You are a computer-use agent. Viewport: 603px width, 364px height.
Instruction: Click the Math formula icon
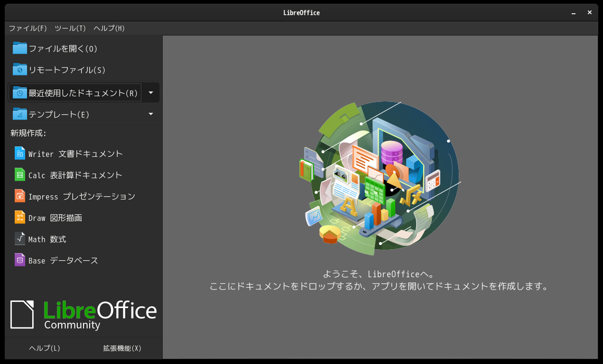(x=20, y=239)
